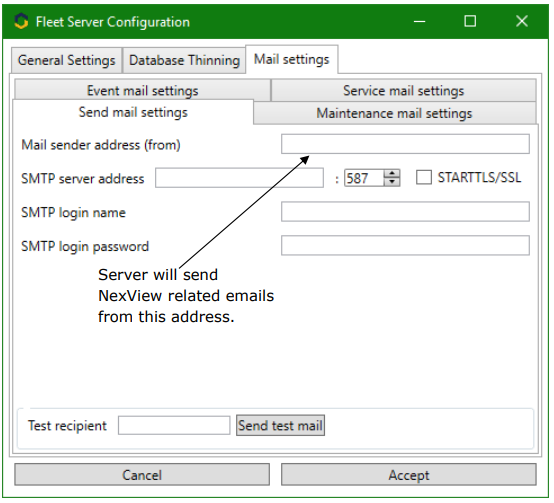Close the Fleet Server Configuration dialog

521,21
